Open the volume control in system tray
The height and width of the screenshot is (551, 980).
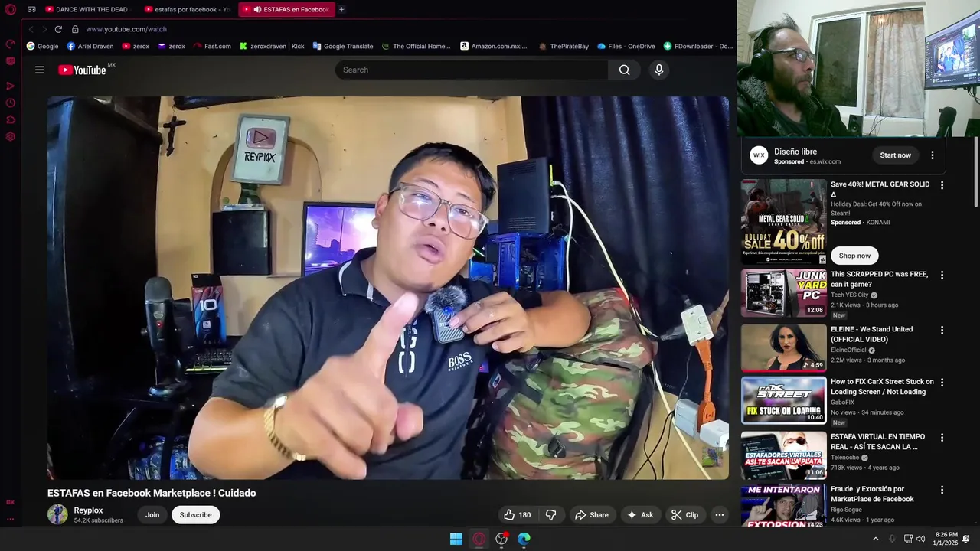(x=920, y=539)
